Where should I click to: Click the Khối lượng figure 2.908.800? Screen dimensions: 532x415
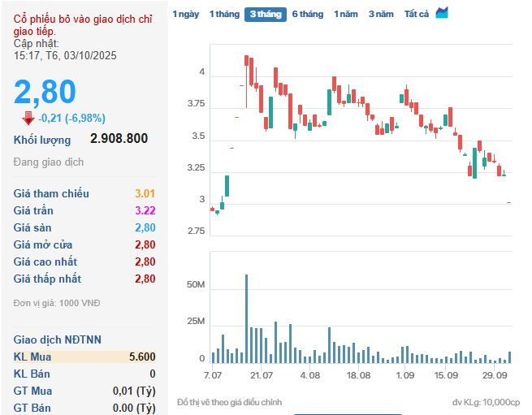coord(119,139)
